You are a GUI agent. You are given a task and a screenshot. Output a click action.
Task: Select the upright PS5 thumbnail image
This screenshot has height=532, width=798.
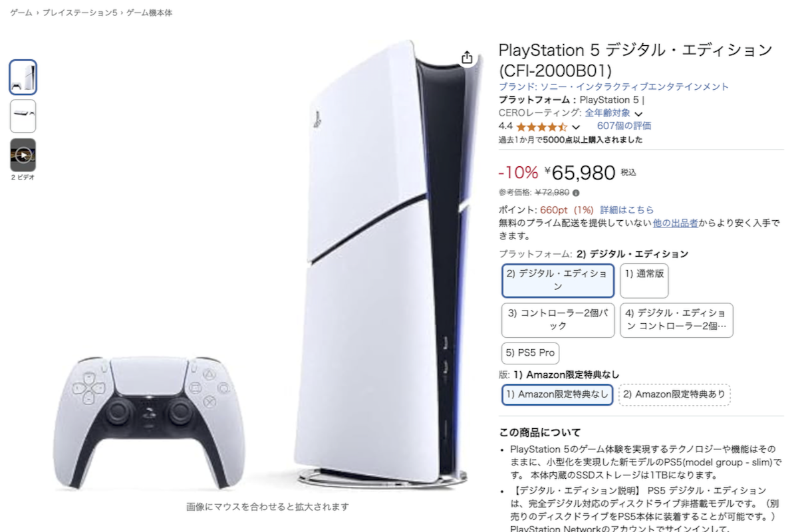pyautogui.click(x=23, y=77)
